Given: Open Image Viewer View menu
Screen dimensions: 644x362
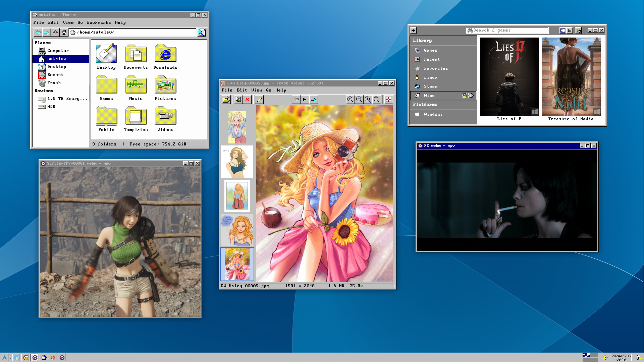Looking at the screenshot, I should click(x=257, y=90).
